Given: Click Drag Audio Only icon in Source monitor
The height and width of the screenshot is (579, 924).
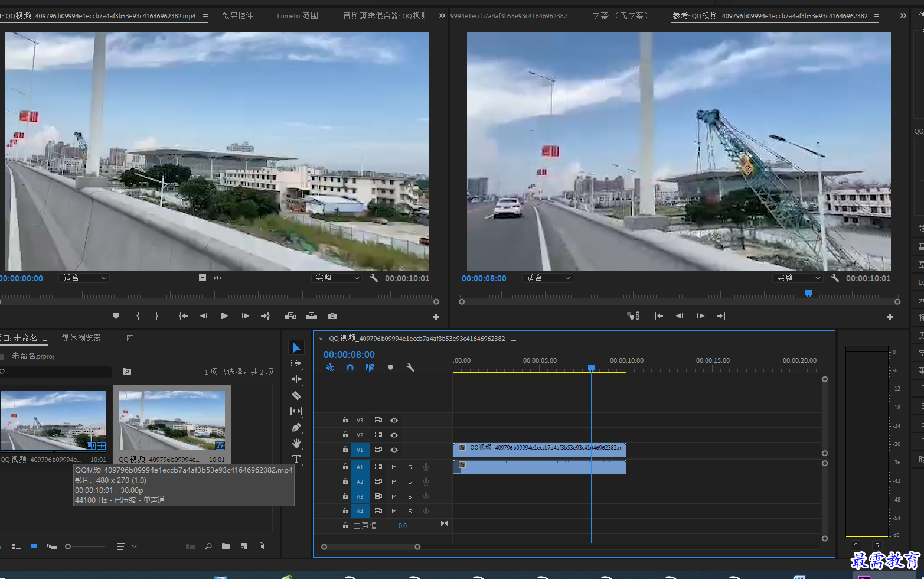Looking at the screenshot, I should click(218, 278).
